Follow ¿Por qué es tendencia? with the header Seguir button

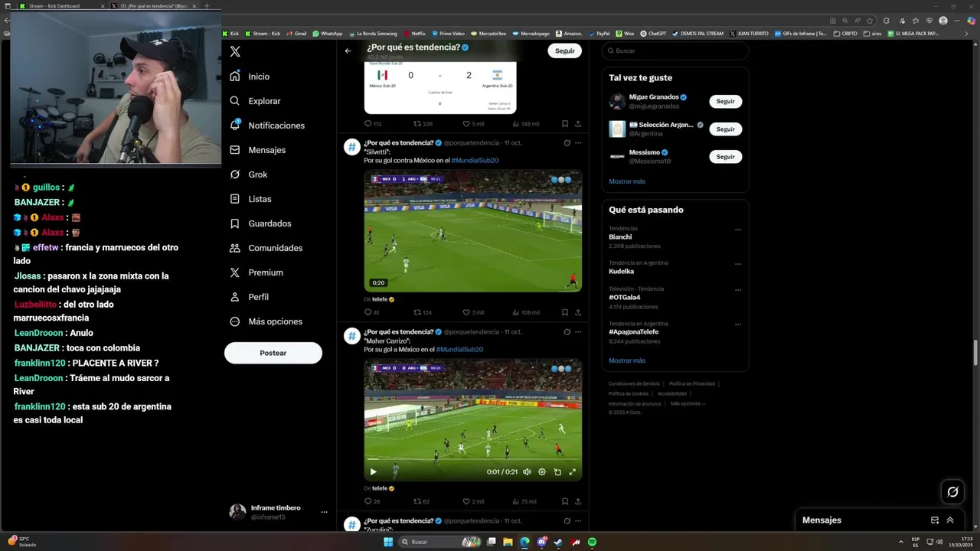(564, 51)
